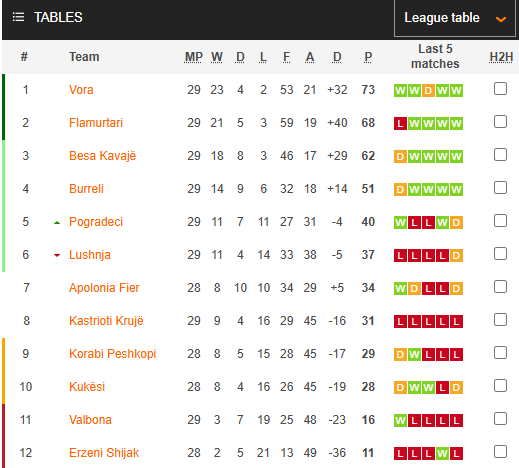Click Lushnja's red down-arrow position indicator
Image resolution: width=519 pixels, height=468 pixels.
[x=57, y=255]
